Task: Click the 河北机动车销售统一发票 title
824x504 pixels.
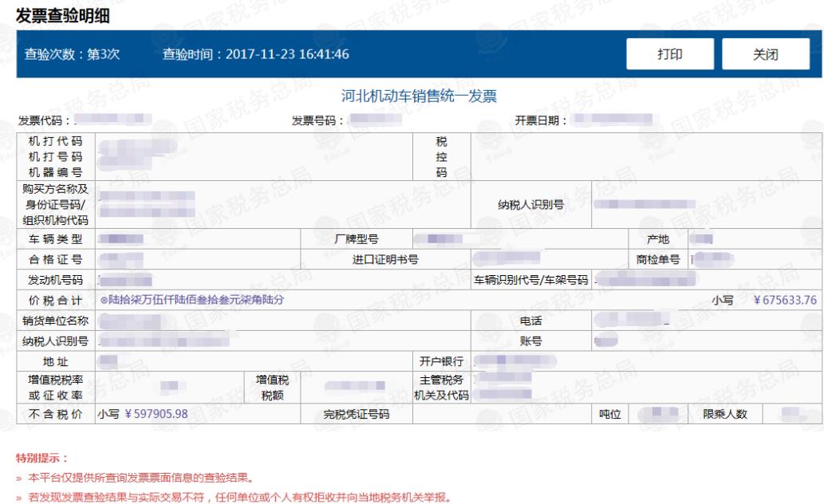Action: coord(419,96)
